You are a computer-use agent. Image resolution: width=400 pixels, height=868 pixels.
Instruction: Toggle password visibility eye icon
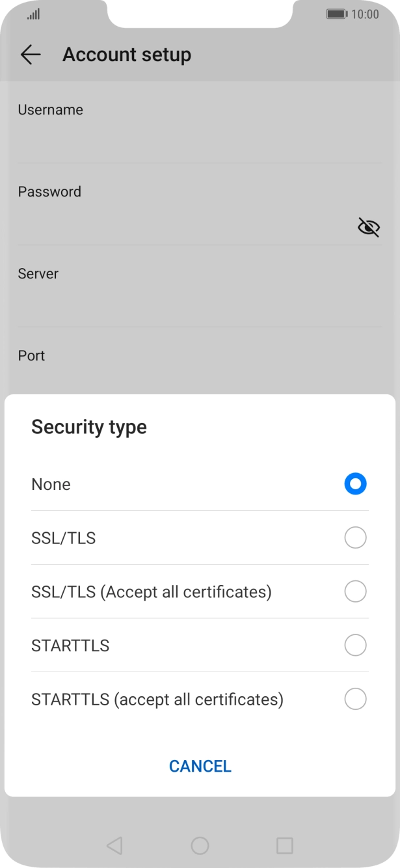click(x=368, y=227)
